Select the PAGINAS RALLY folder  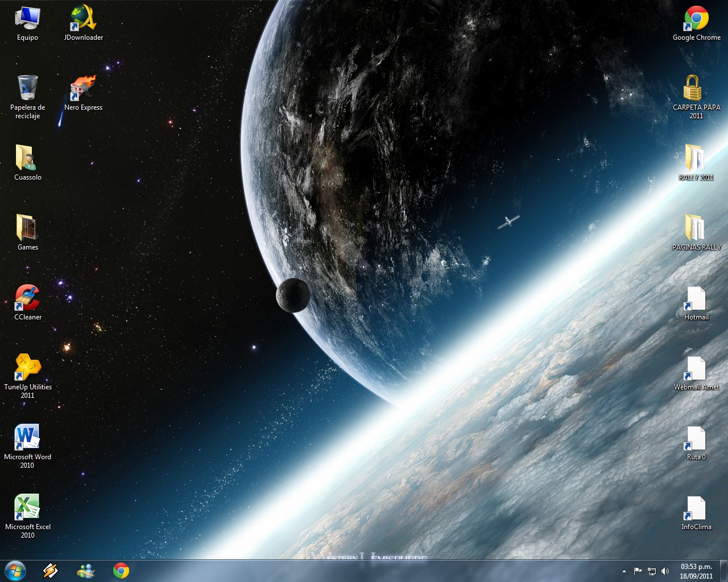(695, 228)
